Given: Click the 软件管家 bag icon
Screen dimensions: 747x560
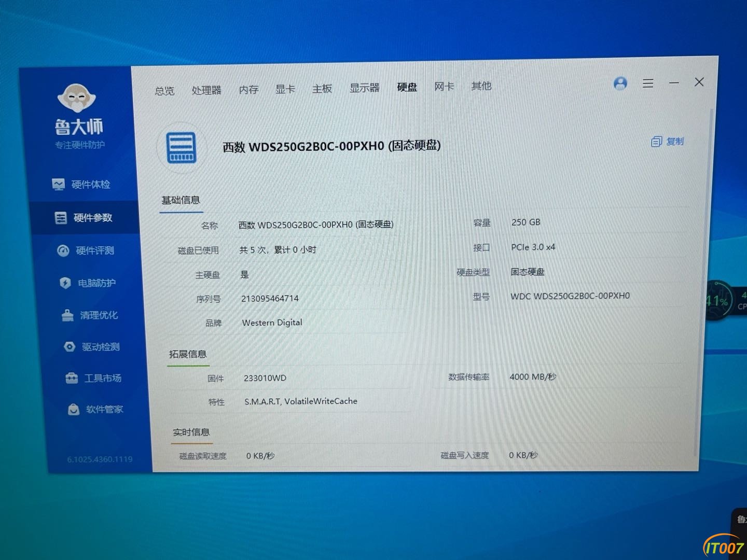Looking at the screenshot, I should click(x=74, y=410).
